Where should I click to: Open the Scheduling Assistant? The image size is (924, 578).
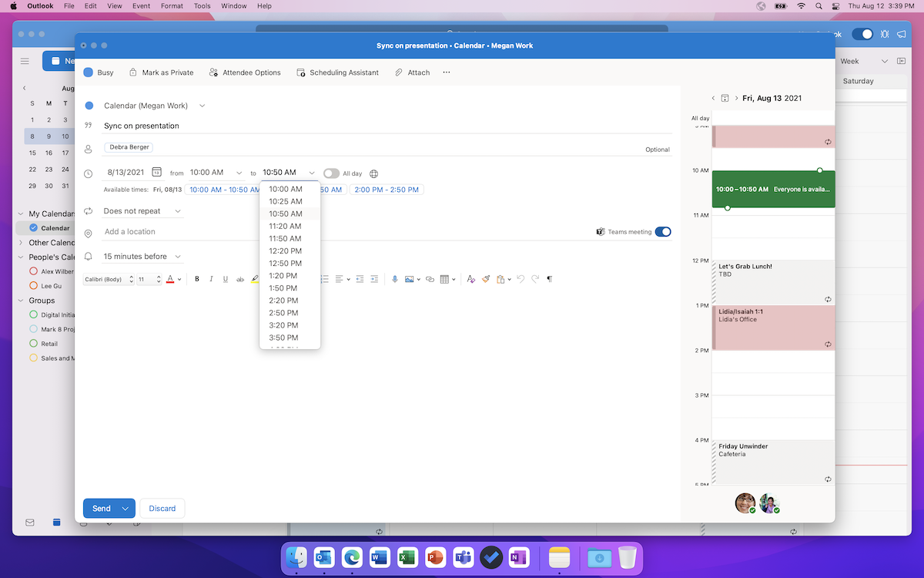(x=337, y=72)
